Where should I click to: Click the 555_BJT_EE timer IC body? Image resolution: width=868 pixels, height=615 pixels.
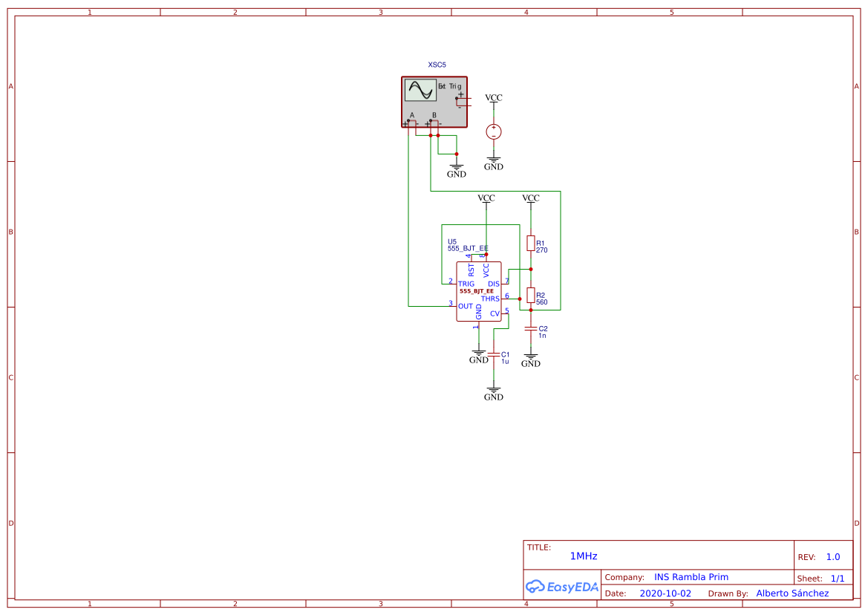point(479,291)
